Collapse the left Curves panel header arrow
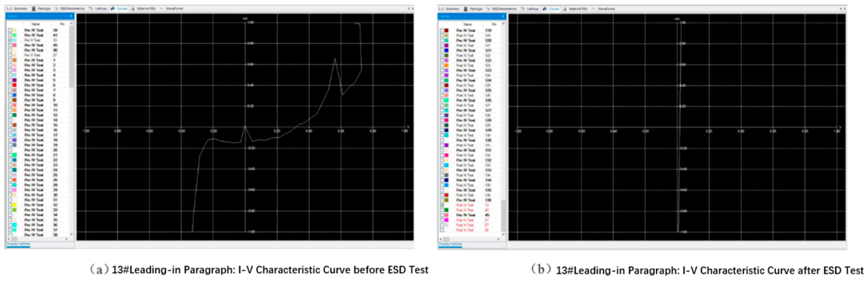 click(71, 16)
